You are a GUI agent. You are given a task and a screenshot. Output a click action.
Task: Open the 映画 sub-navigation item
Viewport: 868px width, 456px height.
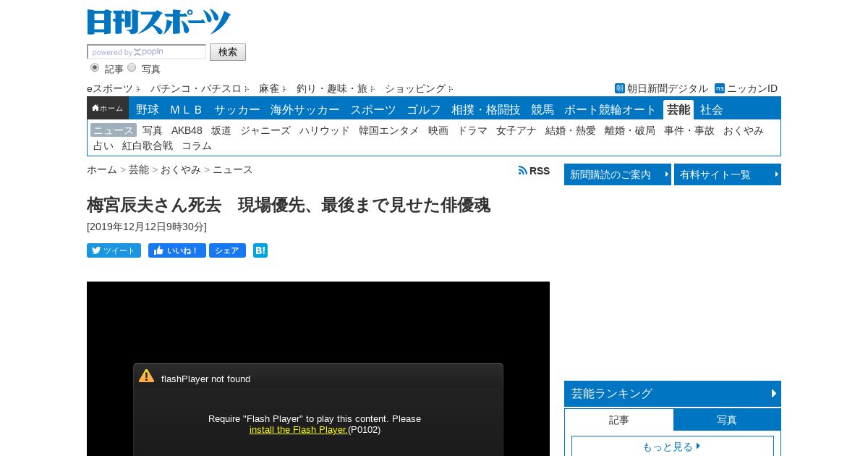tap(438, 130)
